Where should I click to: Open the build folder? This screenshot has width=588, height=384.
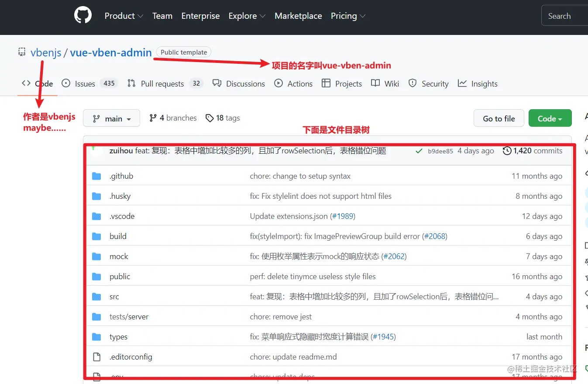pyautogui.click(x=118, y=236)
